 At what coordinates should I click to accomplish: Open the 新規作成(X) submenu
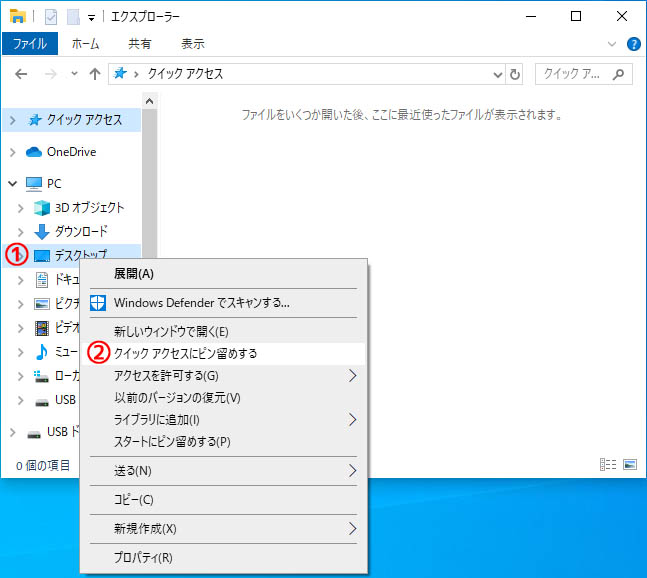coord(223,528)
